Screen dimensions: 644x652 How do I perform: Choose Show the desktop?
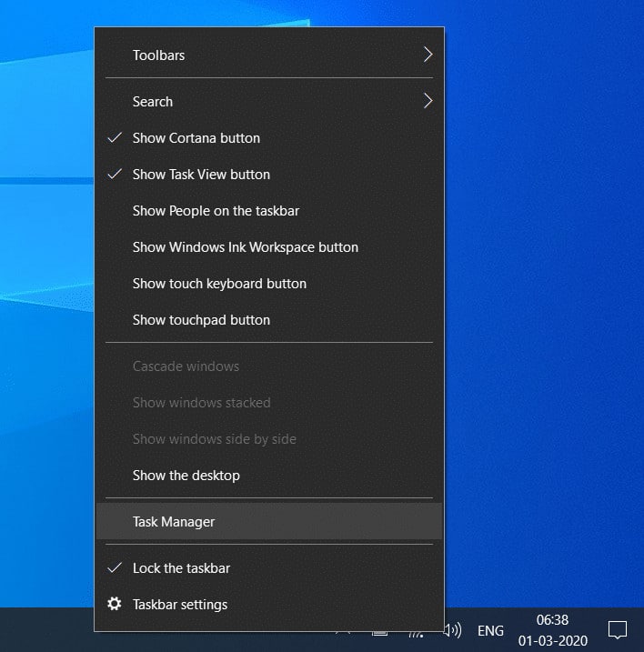pyautogui.click(x=268, y=476)
